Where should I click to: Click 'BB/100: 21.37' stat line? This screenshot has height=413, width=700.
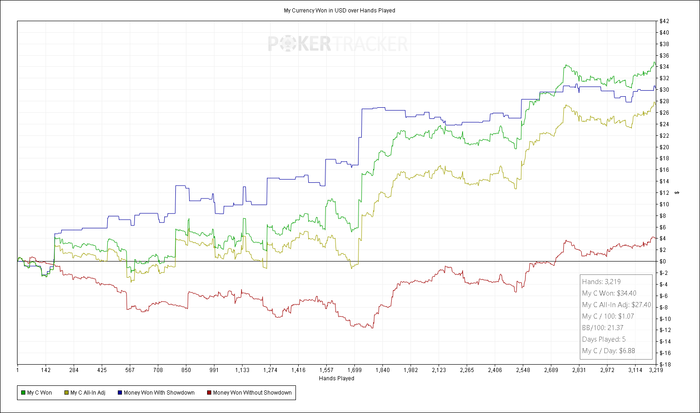tap(603, 328)
